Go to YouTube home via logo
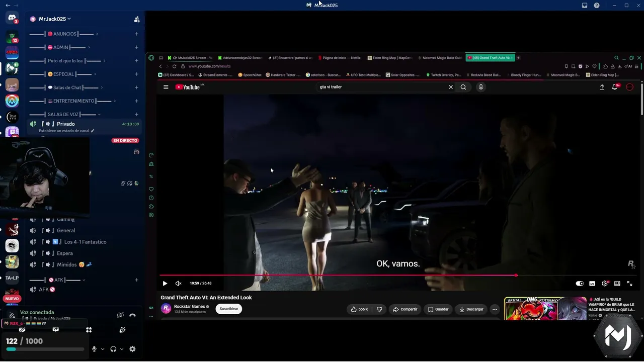644x362 pixels. coord(188,87)
